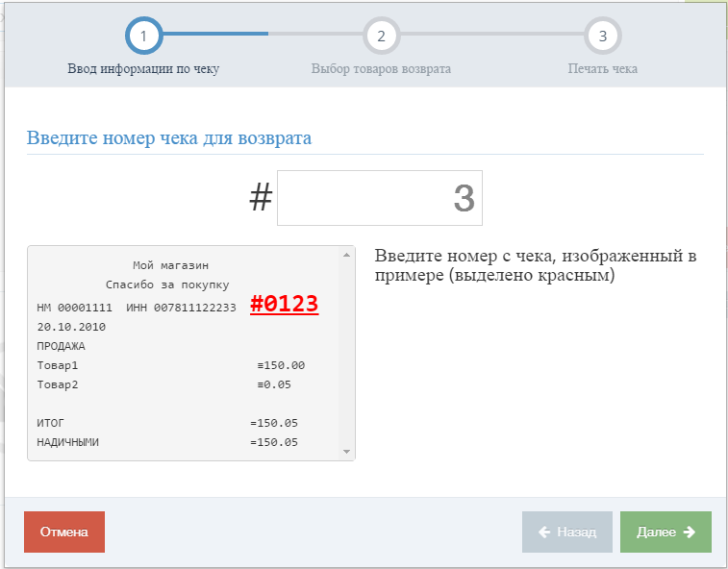Select 'Выбор товаров возврата' step label

click(381, 68)
